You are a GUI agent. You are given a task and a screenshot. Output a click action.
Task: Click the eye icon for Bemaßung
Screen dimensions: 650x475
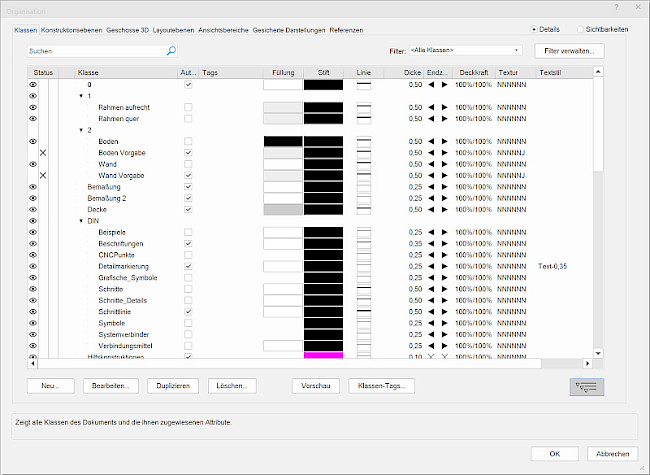pos(33,187)
